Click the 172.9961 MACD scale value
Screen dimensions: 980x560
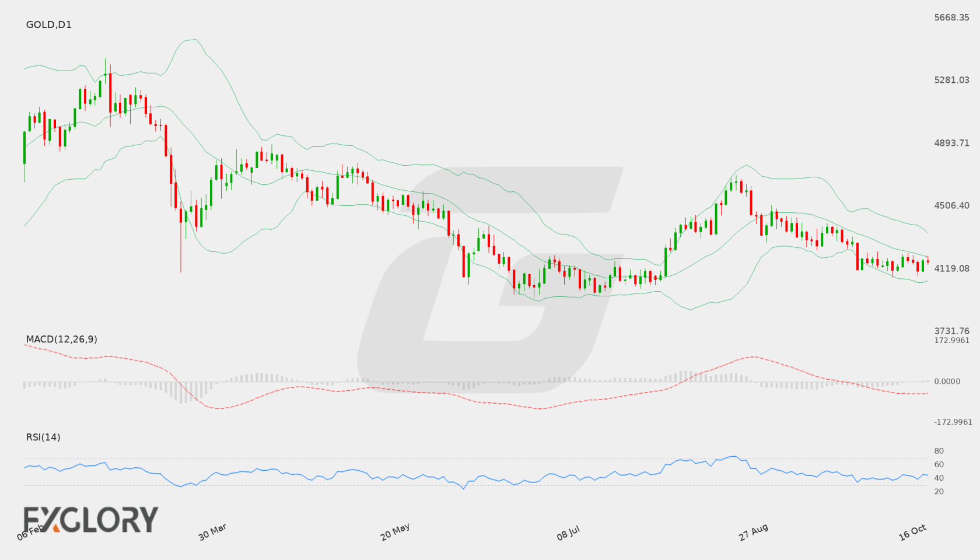pyautogui.click(x=952, y=340)
